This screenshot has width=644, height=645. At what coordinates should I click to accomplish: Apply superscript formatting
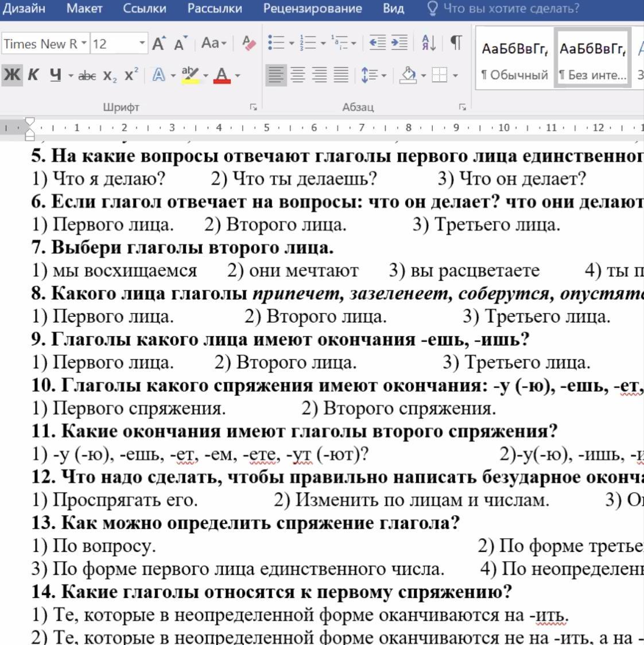(x=131, y=75)
